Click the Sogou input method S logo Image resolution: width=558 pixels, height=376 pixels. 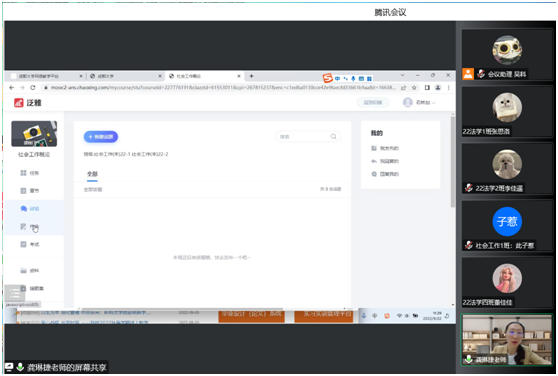327,78
